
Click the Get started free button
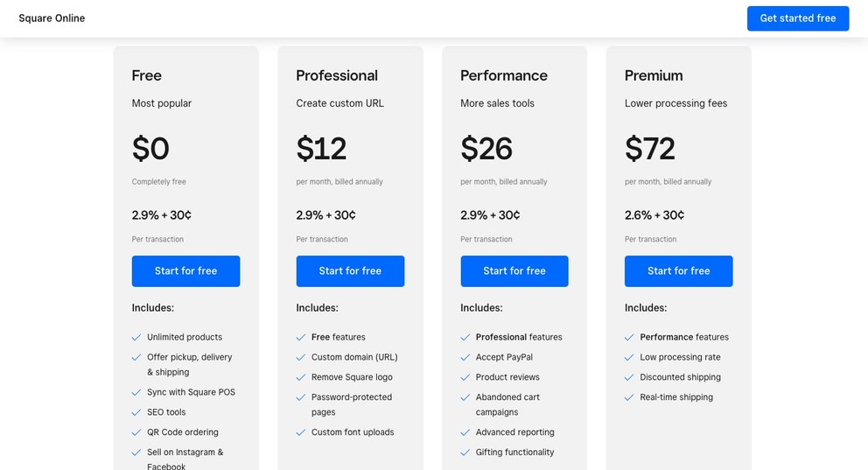coord(797,18)
